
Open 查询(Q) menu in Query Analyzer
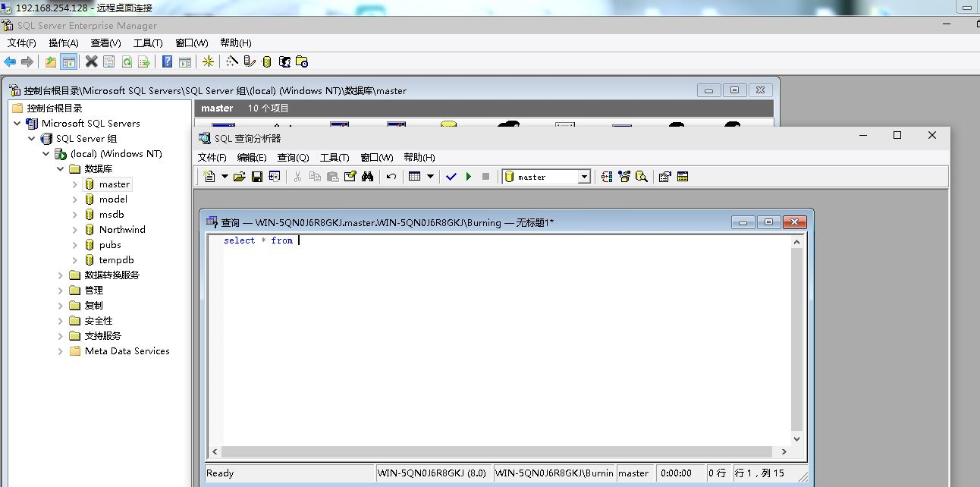tap(293, 158)
